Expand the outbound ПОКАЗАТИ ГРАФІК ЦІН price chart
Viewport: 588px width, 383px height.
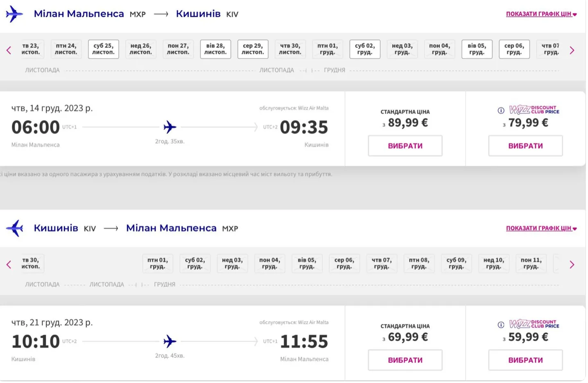tap(541, 14)
